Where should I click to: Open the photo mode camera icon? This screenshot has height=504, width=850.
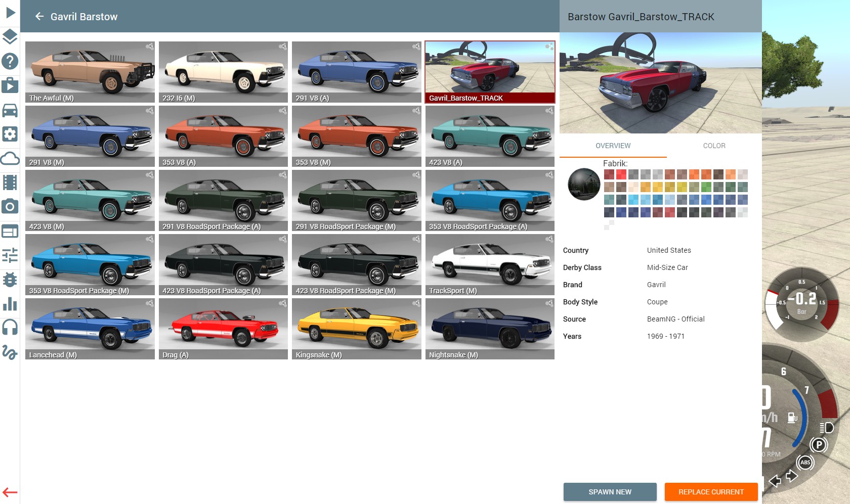pyautogui.click(x=10, y=206)
